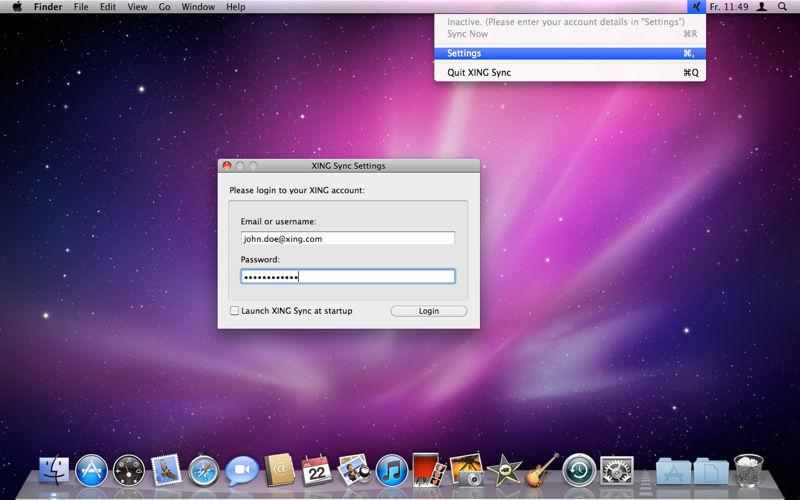Open iCal calendar showing 22

316,470
